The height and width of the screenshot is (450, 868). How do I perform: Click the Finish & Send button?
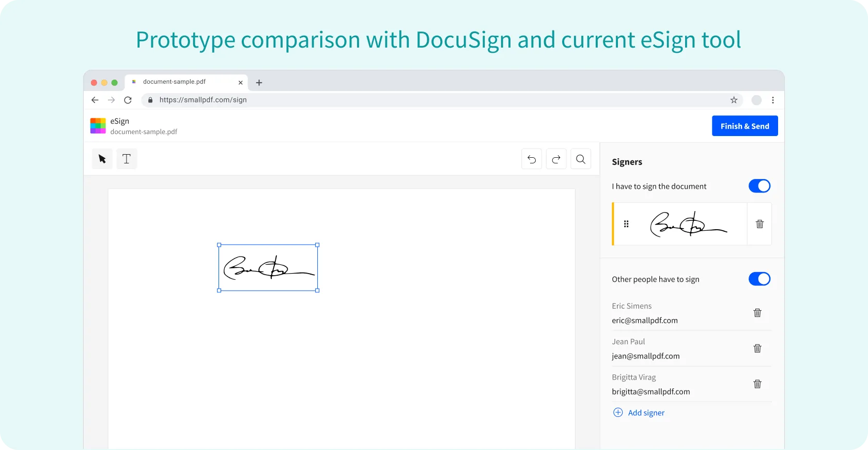(x=745, y=126)
